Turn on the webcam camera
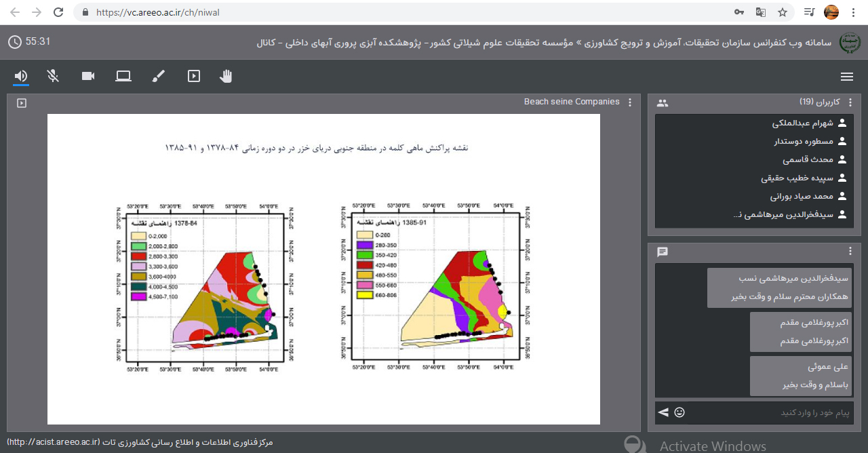The height and width of the screenshot is (453, 868). point(88,76)
